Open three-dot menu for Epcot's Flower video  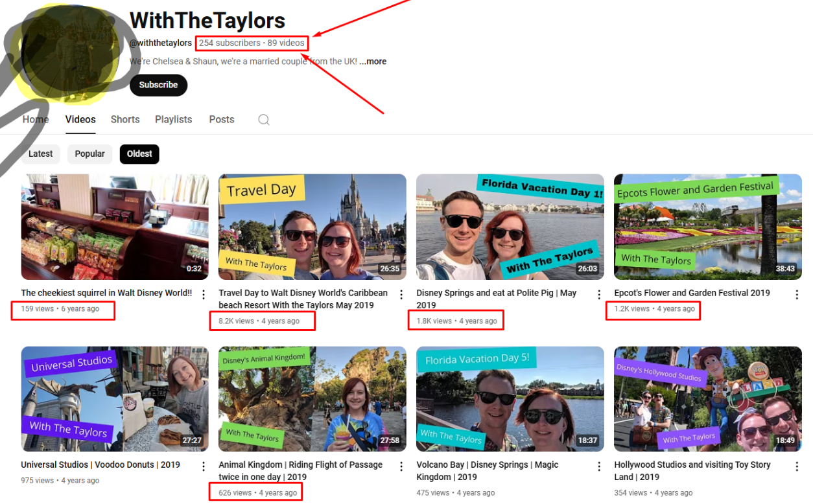coord(797,295)
